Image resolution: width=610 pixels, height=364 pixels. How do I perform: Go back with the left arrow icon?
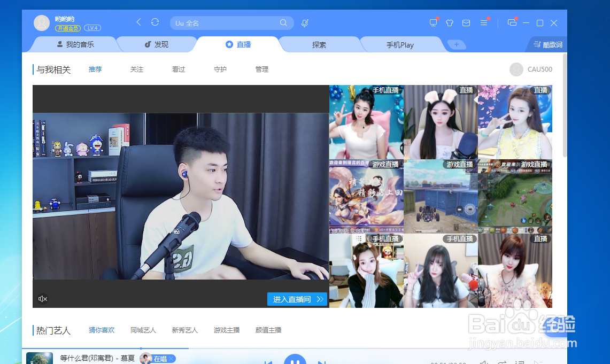pos(138,22)
